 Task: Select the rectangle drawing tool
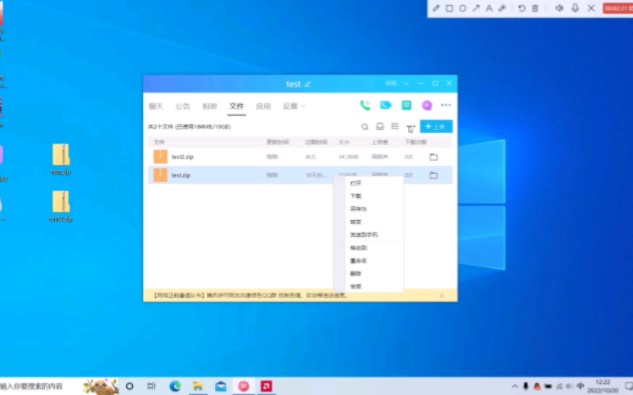pos(449,8)
